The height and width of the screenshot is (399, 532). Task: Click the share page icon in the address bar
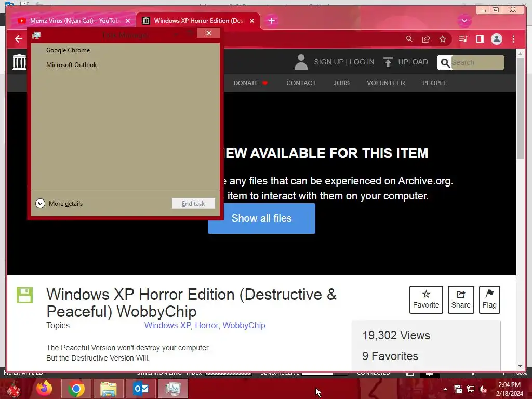point(426,39)
